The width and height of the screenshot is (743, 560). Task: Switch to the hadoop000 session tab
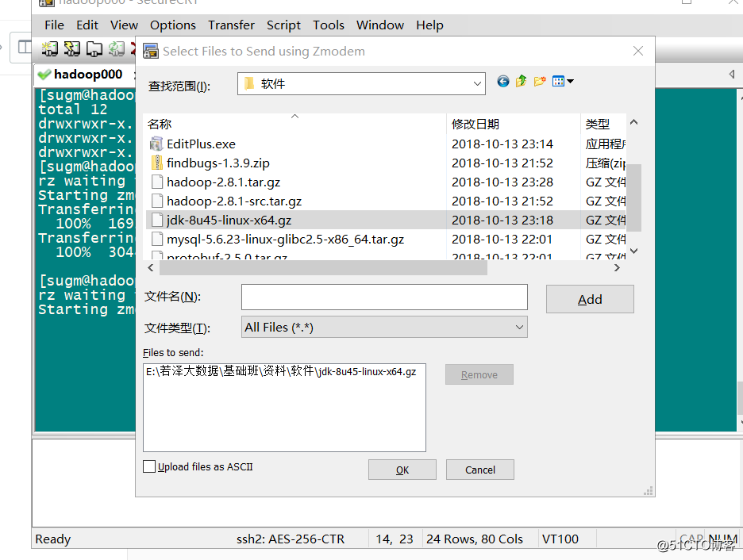(84, 75)
